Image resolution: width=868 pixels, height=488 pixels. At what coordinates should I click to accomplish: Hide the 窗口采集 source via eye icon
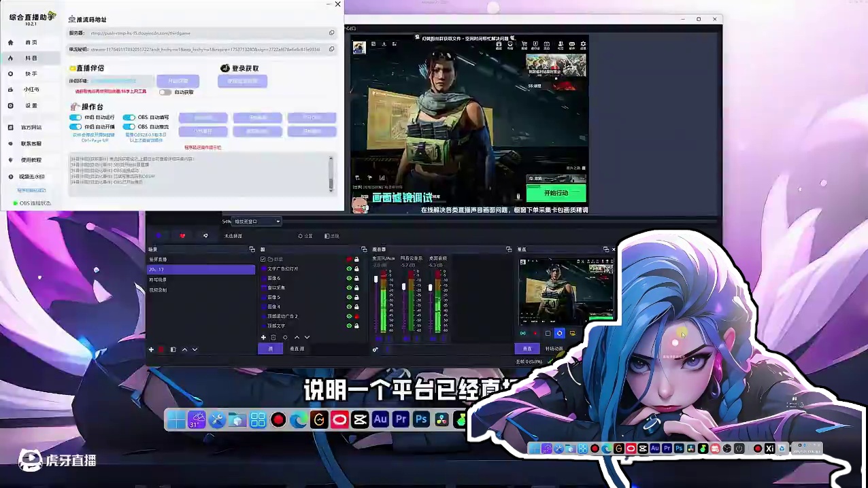(x=349, y=287)
